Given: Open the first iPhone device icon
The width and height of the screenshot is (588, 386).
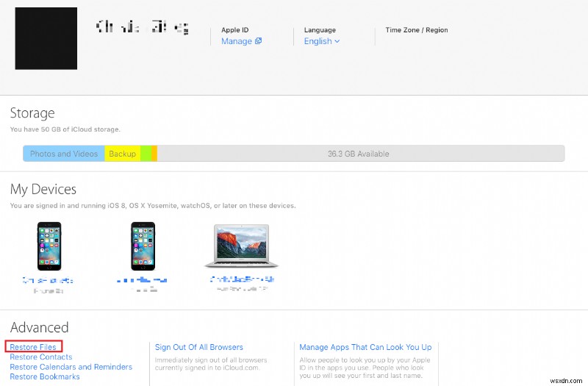Looking at the screenshot, I should pyautogui.click(x=49, y=246).
